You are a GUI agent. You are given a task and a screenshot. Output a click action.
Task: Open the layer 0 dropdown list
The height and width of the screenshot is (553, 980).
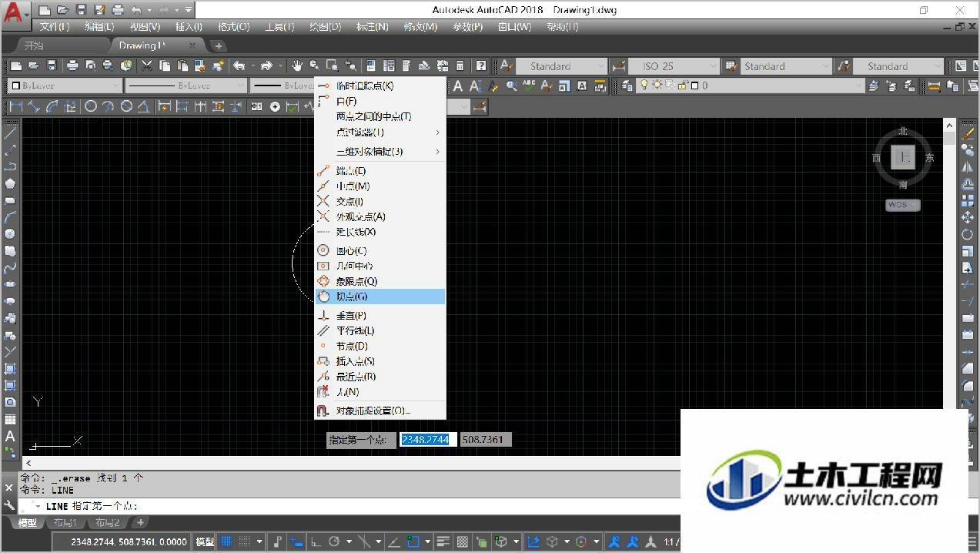pyautogui.click(x=751, y=85)
